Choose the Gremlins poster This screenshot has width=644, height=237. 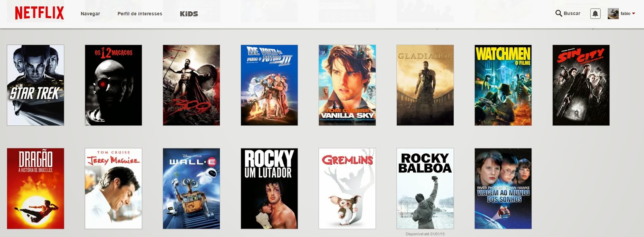pyautogui.click(x=347, y=188)
